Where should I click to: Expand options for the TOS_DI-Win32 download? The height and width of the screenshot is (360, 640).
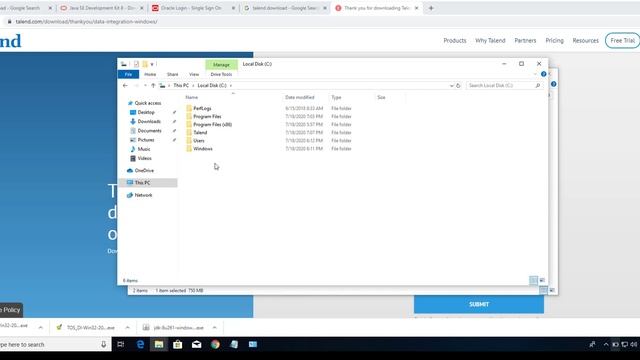pyautogui.click(x=127, y=327)
